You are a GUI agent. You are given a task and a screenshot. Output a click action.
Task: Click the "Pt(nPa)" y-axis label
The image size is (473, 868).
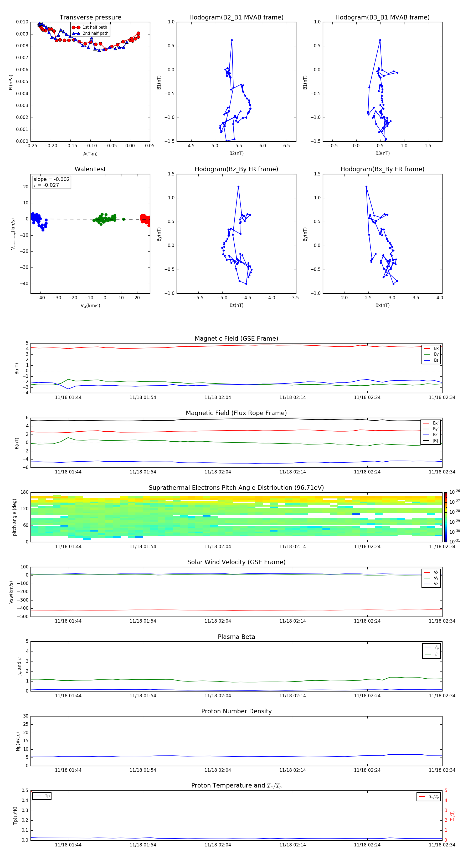click(11, 82)
